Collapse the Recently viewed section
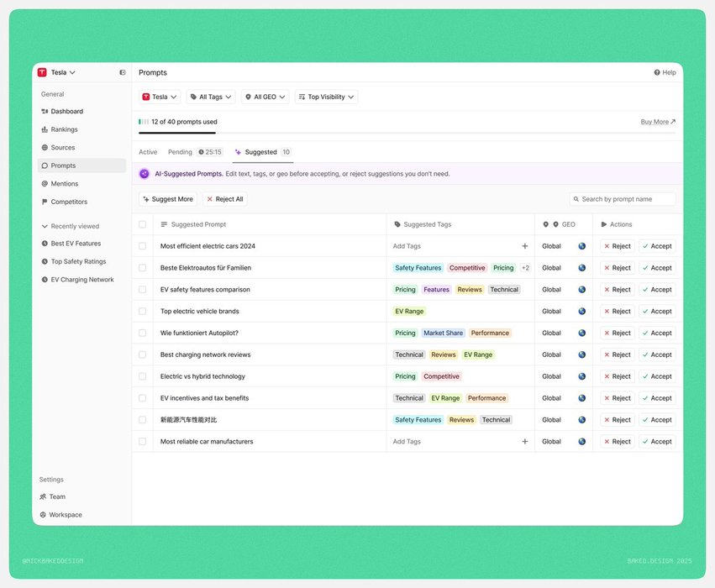715x588 pixels. (71, 226)
